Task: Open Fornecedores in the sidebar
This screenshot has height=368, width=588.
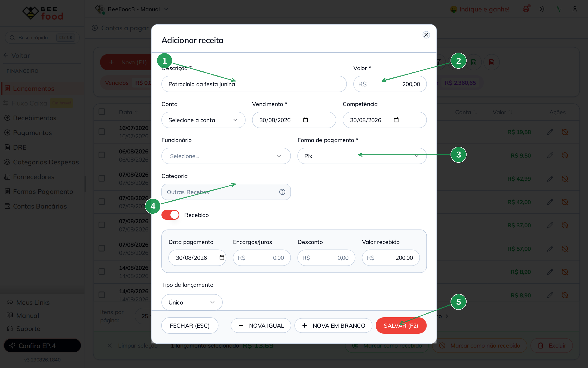Action: pyautogui.click(x=29, y=177)
